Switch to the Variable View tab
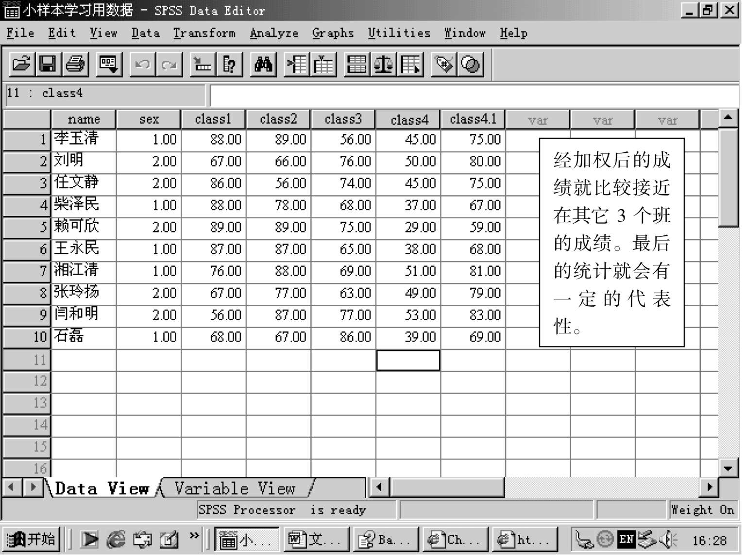Image resolution: width=746 pixels, height=560 pixels. click(236, 488)
